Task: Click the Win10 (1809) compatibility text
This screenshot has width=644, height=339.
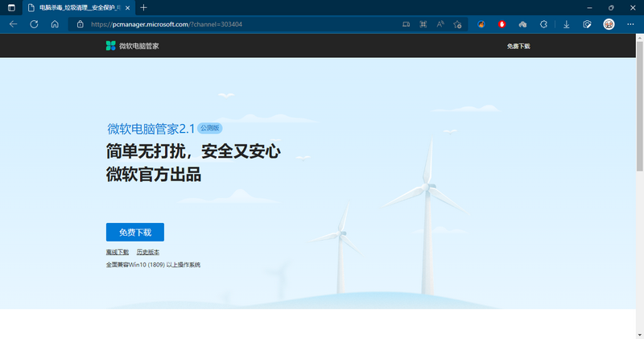Action: coord(153,265)
